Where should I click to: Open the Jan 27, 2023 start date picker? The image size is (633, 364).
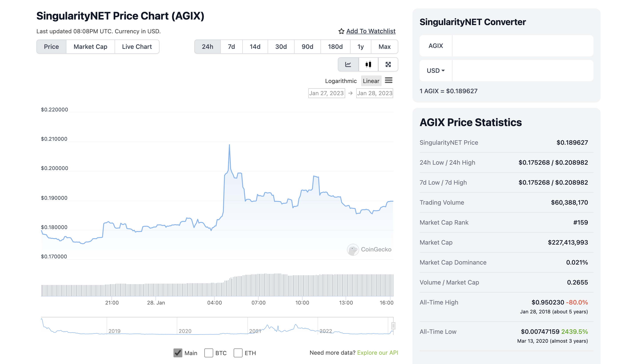pos(326,93)
